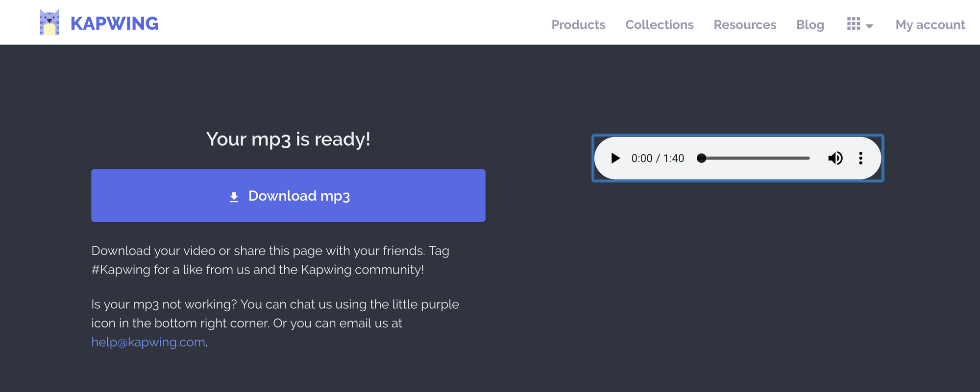The width and height of the screenshot is (980, 392).
Task: Open the Products menu
Action: coord(578,24)
